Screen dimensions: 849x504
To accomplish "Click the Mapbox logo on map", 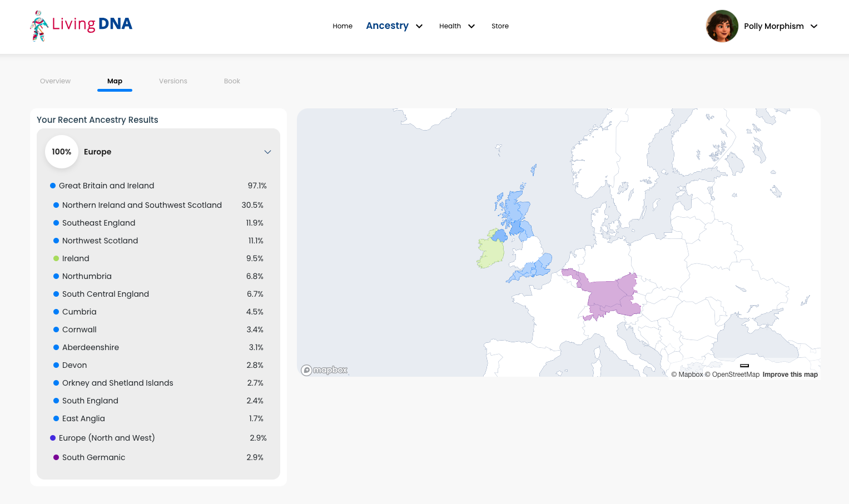I will click(x=324, y=370).
